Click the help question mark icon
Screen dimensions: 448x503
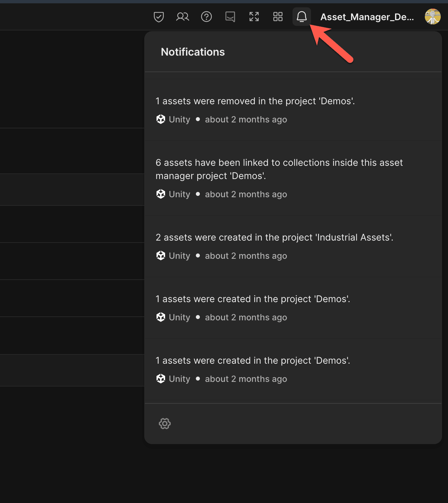tap(206, 17)
